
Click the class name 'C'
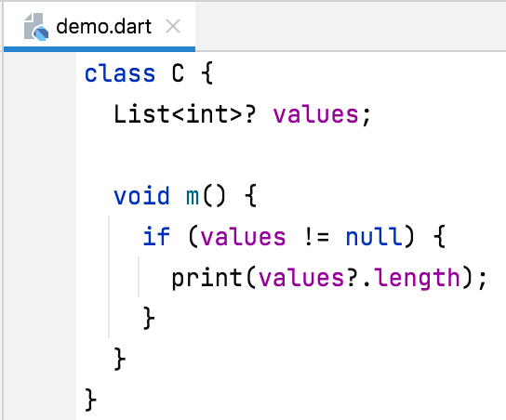click(178, 73)
